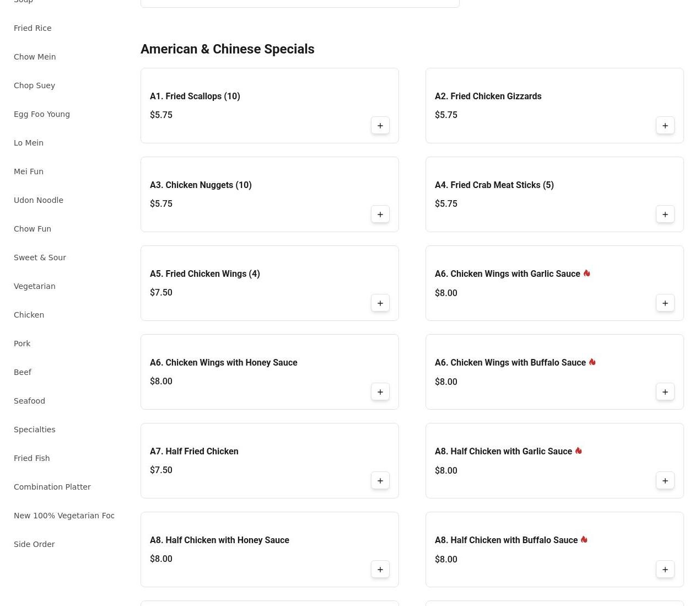
Task: Add Chicken Wings with Garlic Sauce
Action: pos(665,303)
